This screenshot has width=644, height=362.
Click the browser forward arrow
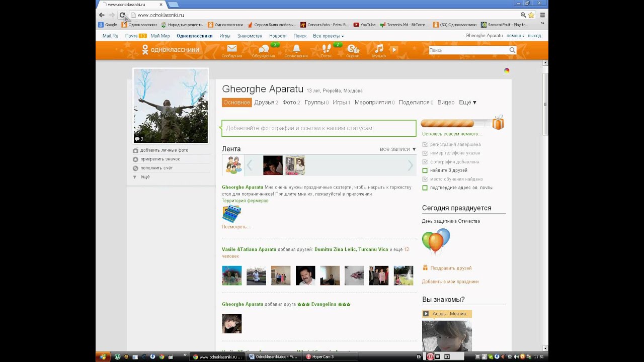(112, 15)
